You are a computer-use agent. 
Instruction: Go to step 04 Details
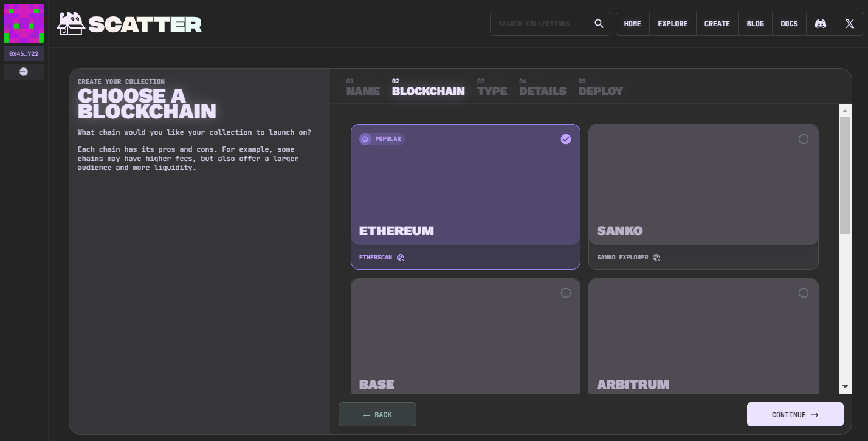(x=543, y=87)
